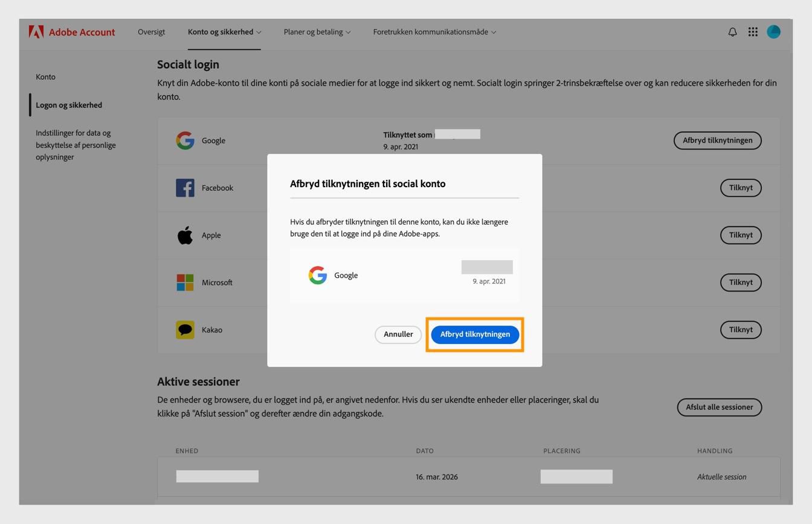
Task: Open the profile avatar in the top right
Action: 774,31
